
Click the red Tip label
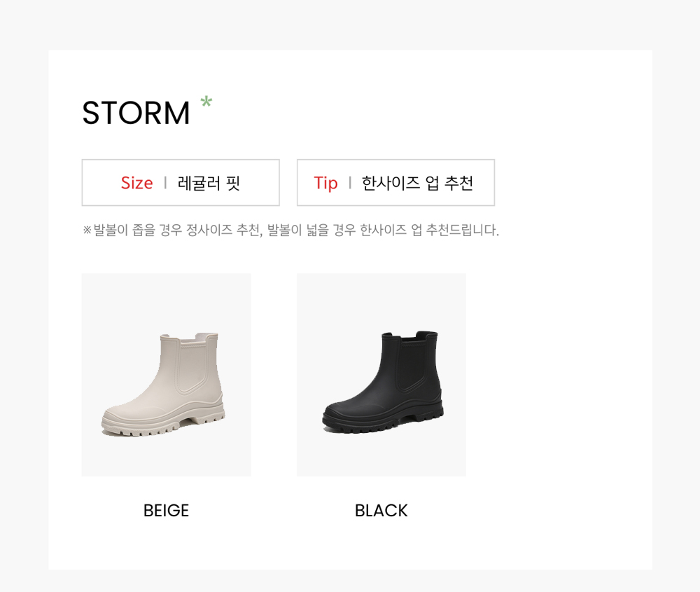[325, 183]
